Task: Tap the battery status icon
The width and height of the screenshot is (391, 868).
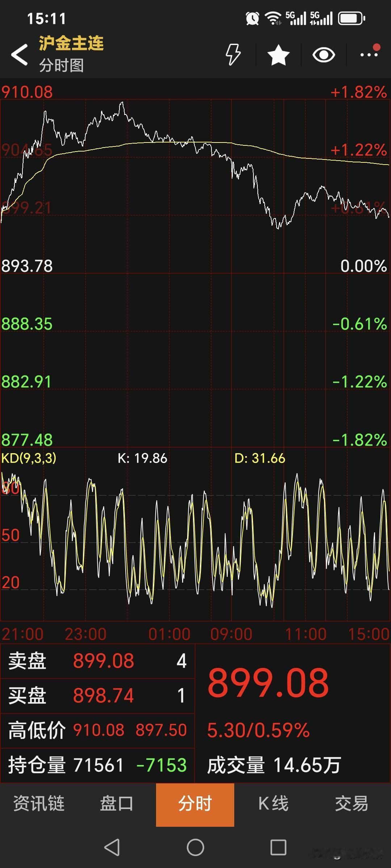Action: pos(352,18)
